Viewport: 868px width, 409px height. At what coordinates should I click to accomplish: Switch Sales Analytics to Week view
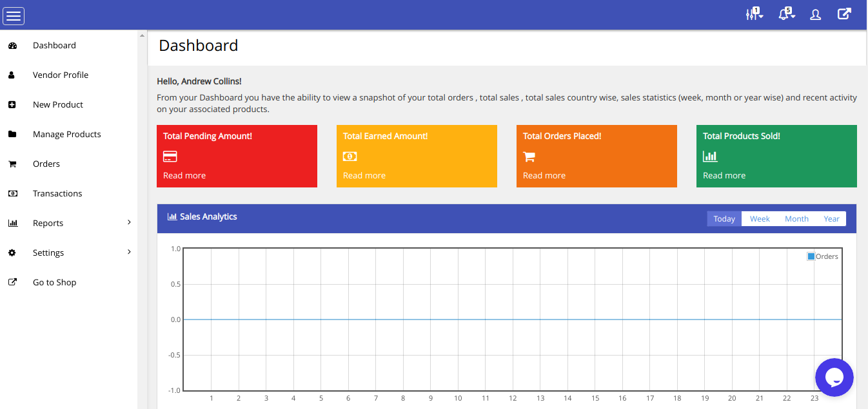click(x=760, y=219)
